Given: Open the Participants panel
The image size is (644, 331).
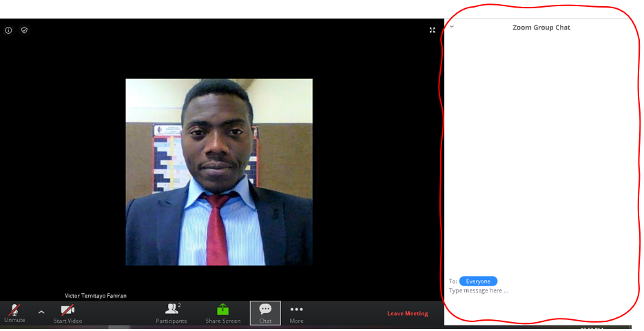Looking at the screenshot, I should pyautogui.click(x=171, y=312).
